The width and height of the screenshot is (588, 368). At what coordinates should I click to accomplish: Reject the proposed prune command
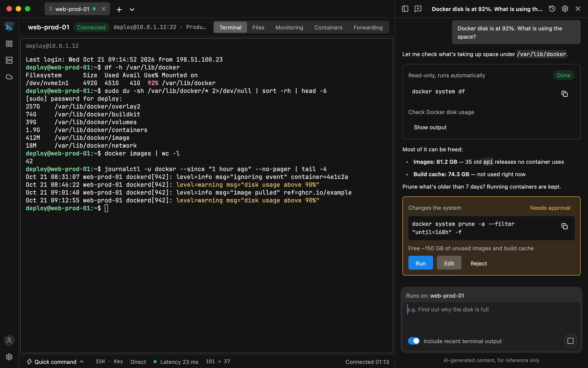479,263
